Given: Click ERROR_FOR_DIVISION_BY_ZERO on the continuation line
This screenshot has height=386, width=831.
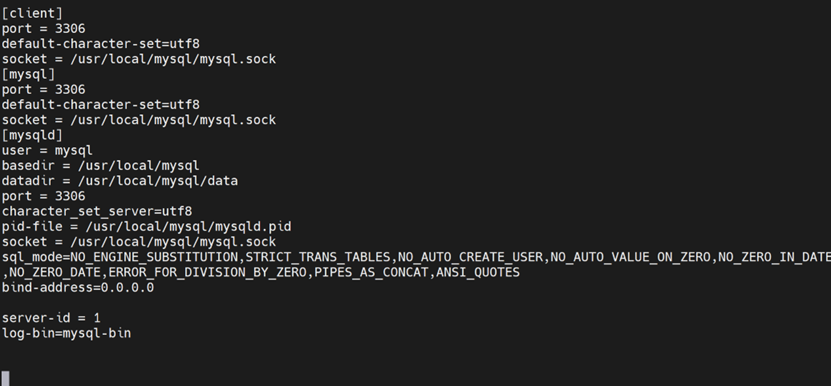Looking at the screenshot, I should tap(207, 273).
